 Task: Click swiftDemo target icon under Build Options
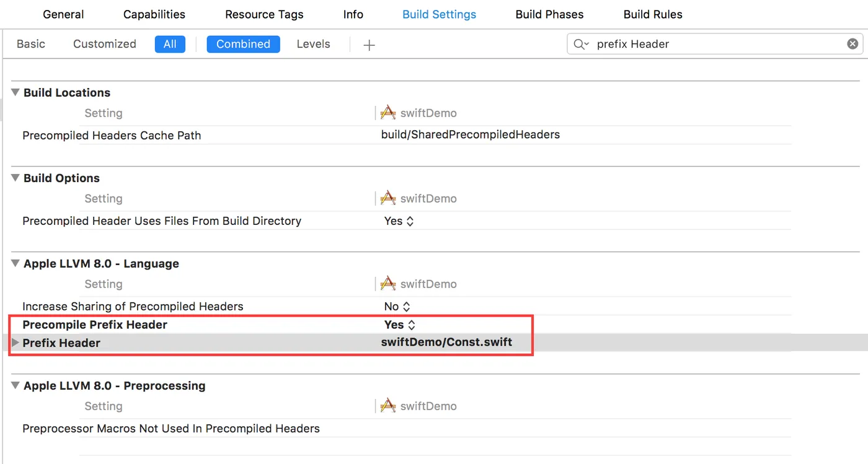click(388, 198)
